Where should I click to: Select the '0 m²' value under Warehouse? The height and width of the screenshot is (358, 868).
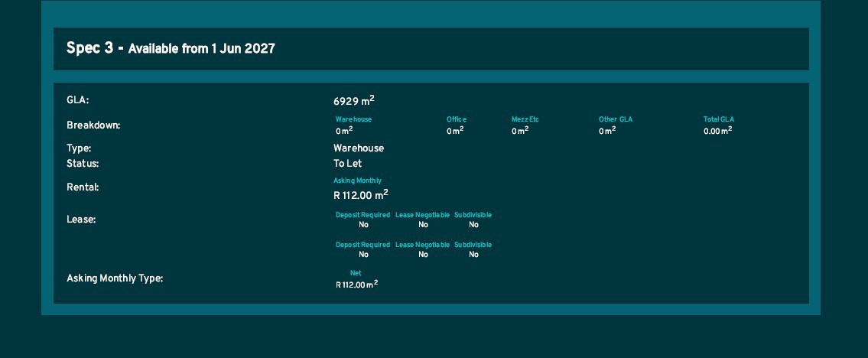[344, 131]
